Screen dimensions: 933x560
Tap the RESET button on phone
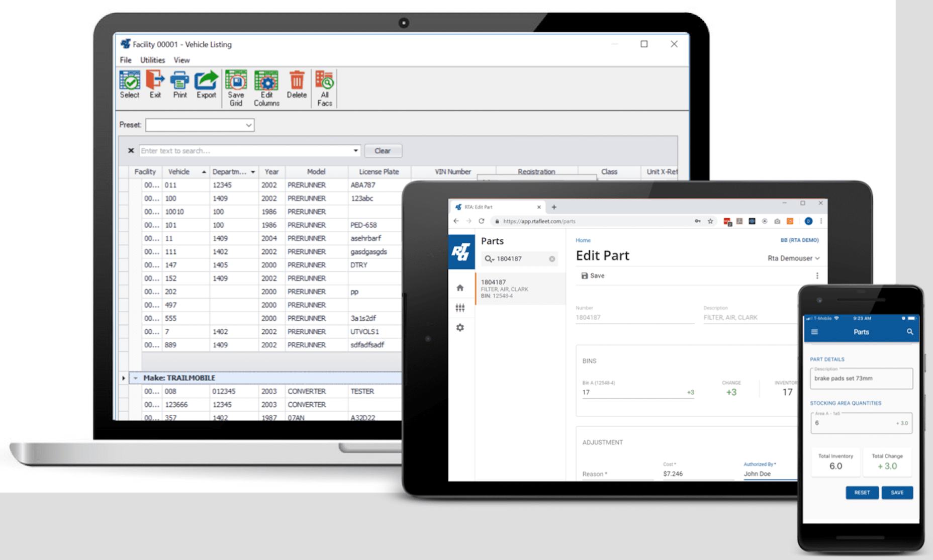point(862,493)
